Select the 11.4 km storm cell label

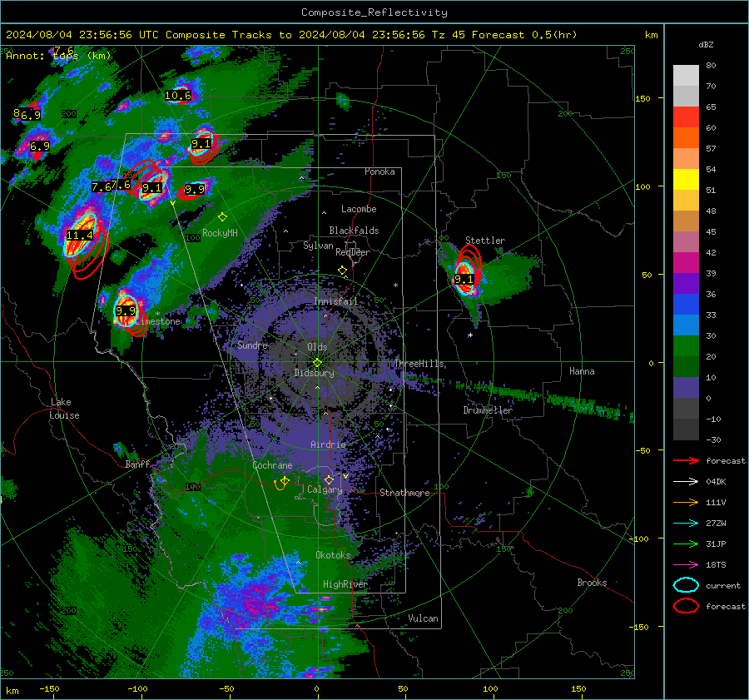(79, 235)
